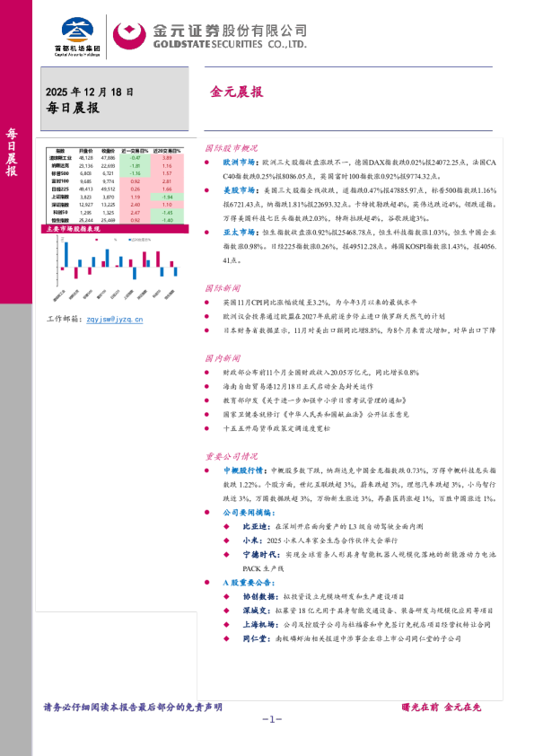Click the 国际新闻 section heading

(x=223, y=288)
